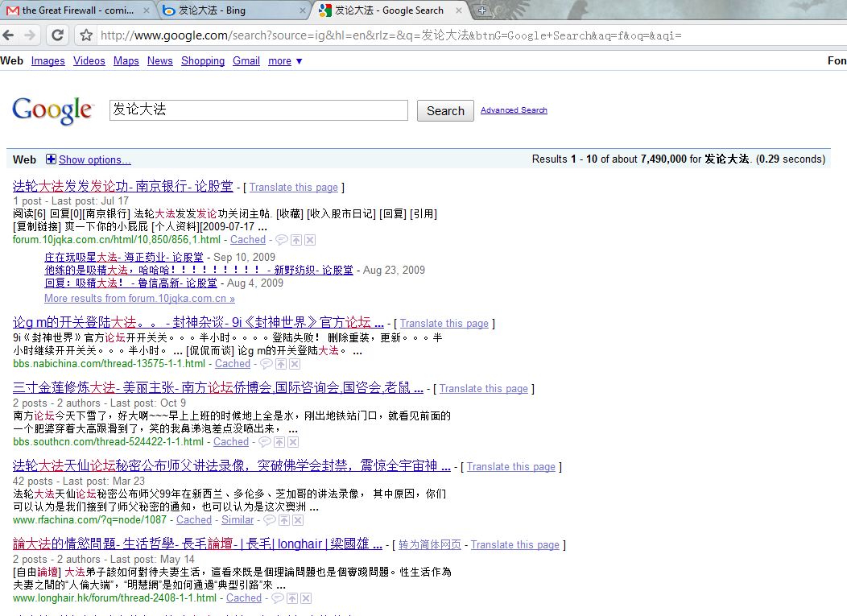847x616 pixels.
Task: Go forward with the browser forward arrow
Action: click(x=31, y=35)
